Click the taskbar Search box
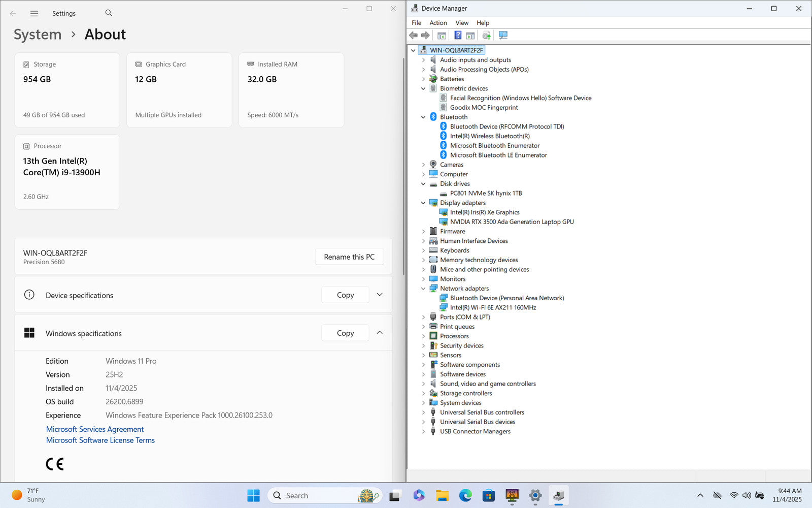 coord(315,495)
